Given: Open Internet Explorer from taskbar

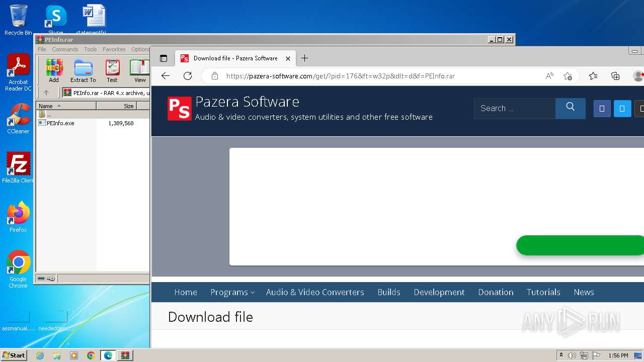Looking at the screenshot, I should [40, 355].
